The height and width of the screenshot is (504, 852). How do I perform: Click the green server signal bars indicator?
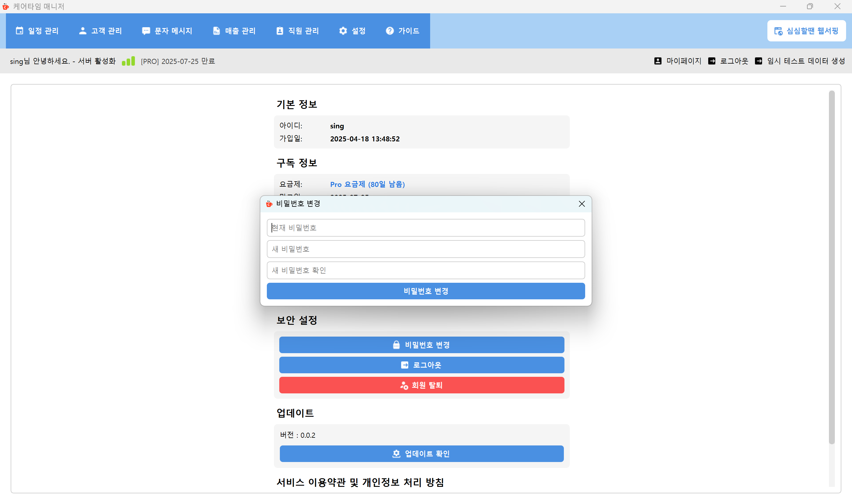(x=128, y=61)
